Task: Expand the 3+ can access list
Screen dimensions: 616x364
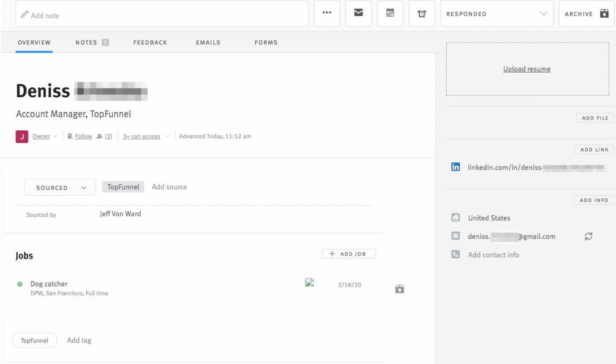Action: pos(141,136)
